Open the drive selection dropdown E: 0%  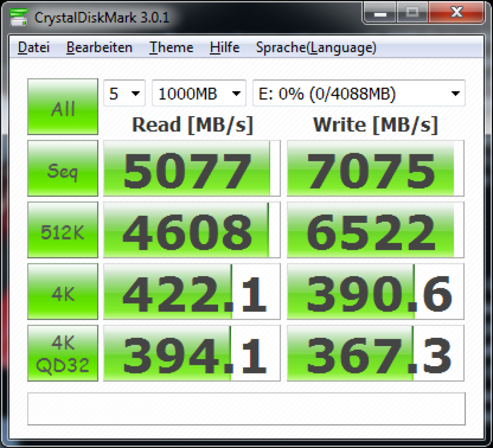359,93
